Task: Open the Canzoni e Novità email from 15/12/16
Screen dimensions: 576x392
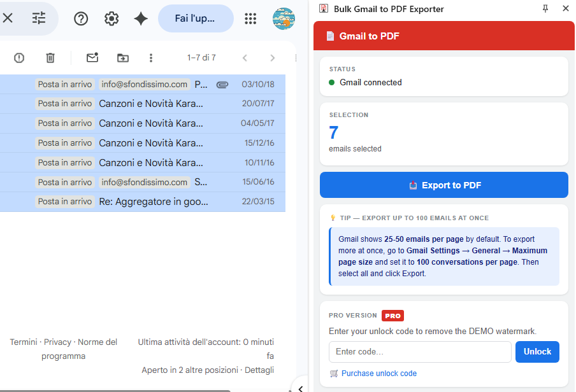Action: pyautogui.click(x=143, y=143)
